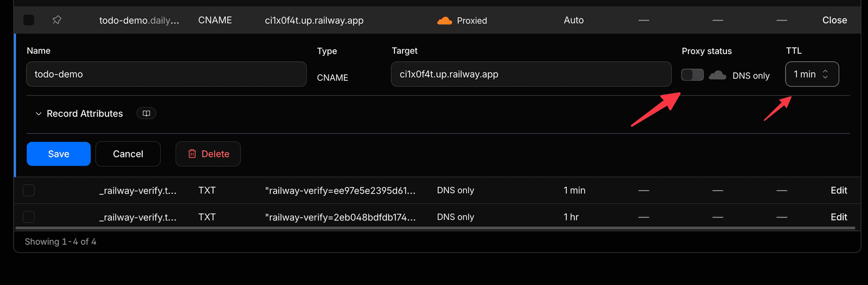Delete the todo-demo CNAME record
Image resolution: width=868 pixels, height=285 pixels.
click(x=208, y=154)
